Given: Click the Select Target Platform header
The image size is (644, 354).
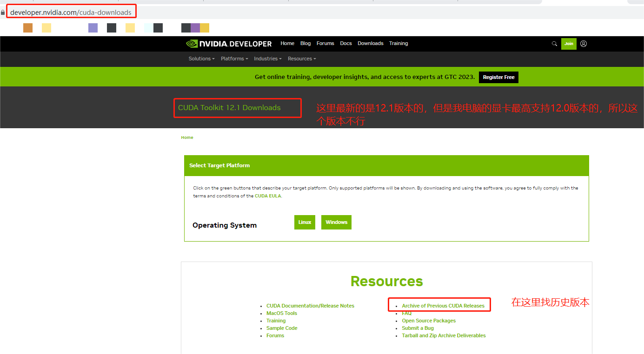Looking at the screenshot, I should tap(219, 165).
